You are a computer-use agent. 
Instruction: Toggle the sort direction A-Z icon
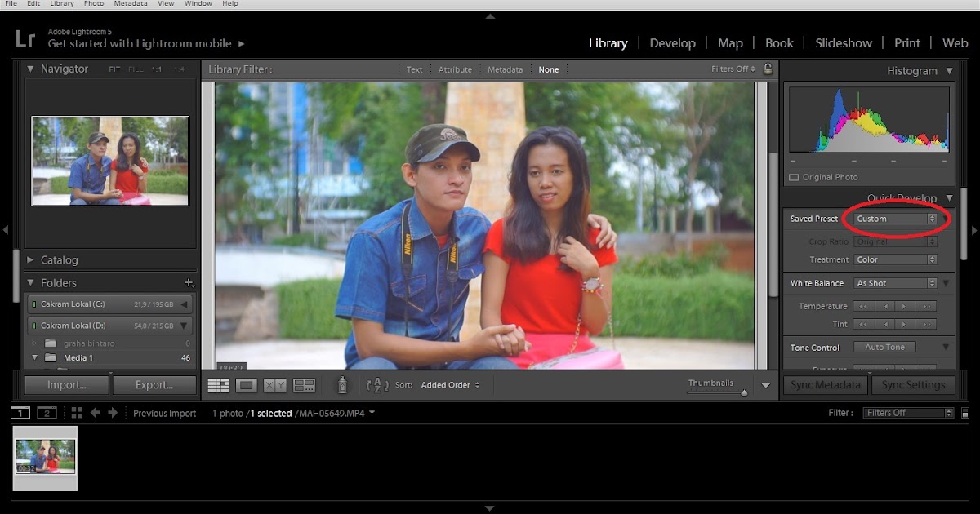(x=377, y=384)
